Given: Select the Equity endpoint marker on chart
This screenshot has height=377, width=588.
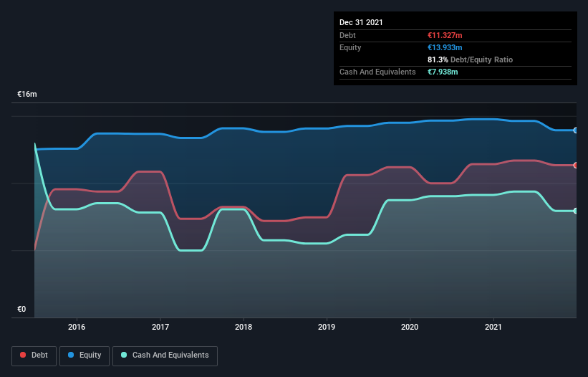Looking at the screenshot, I should click(576, 130).
